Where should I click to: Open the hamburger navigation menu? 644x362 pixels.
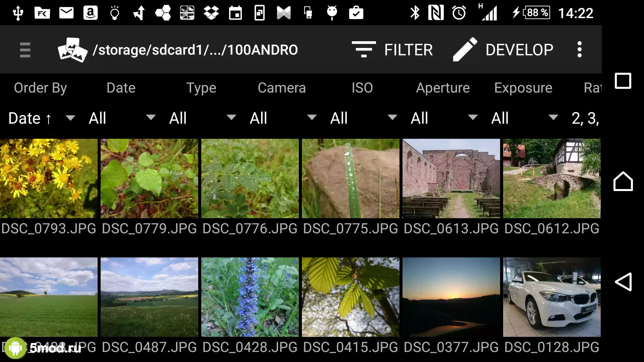(25, 50)
